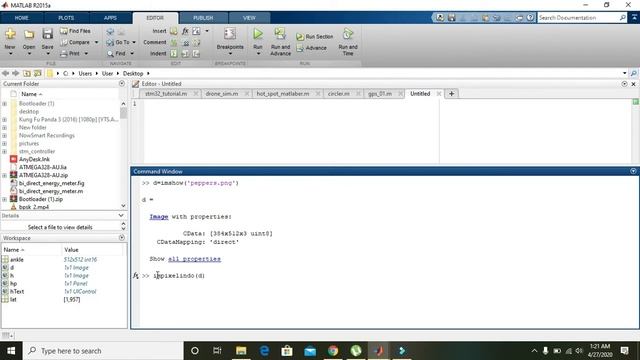Click Browse for folder icon
The width and height of the screenshot is (640, 360).
pos(38,73)
